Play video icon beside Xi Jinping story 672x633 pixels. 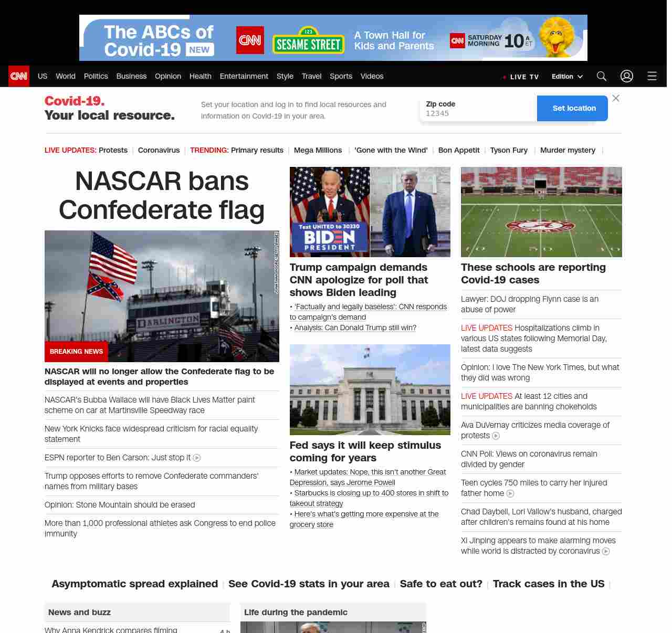click(x=606, y=551)
